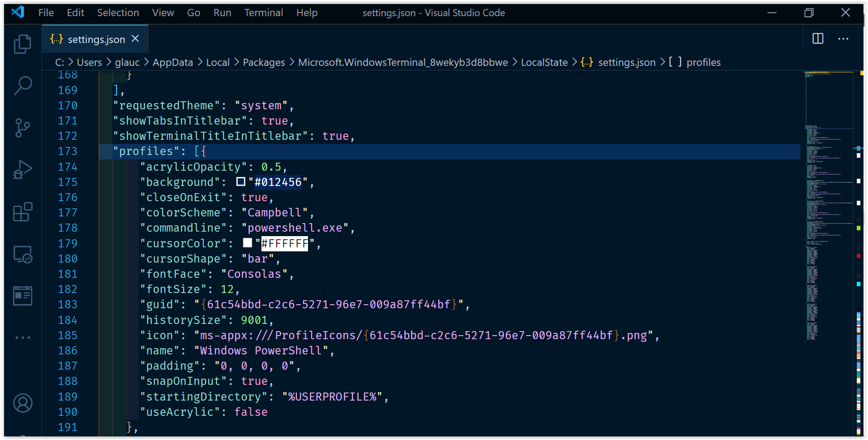Click the guid value string
Screen dimensions: 868x440
coord(329,305)
